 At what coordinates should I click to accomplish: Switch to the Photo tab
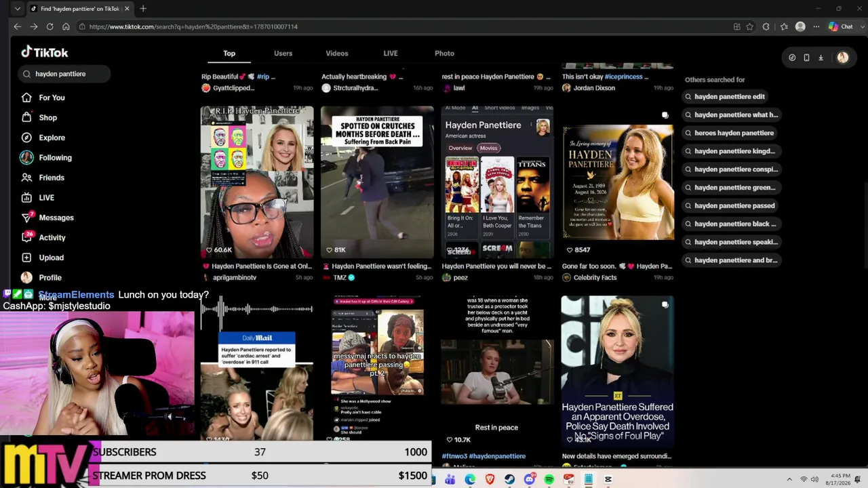444,54
